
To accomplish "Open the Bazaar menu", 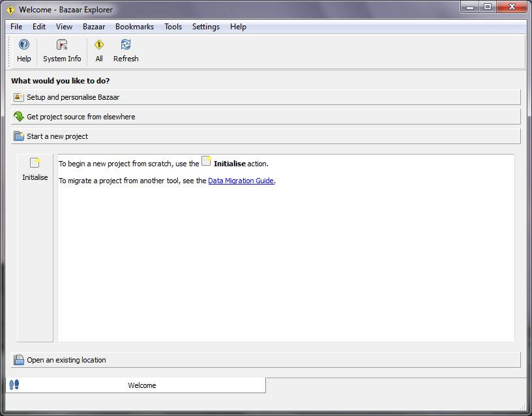I will (94, 27).
